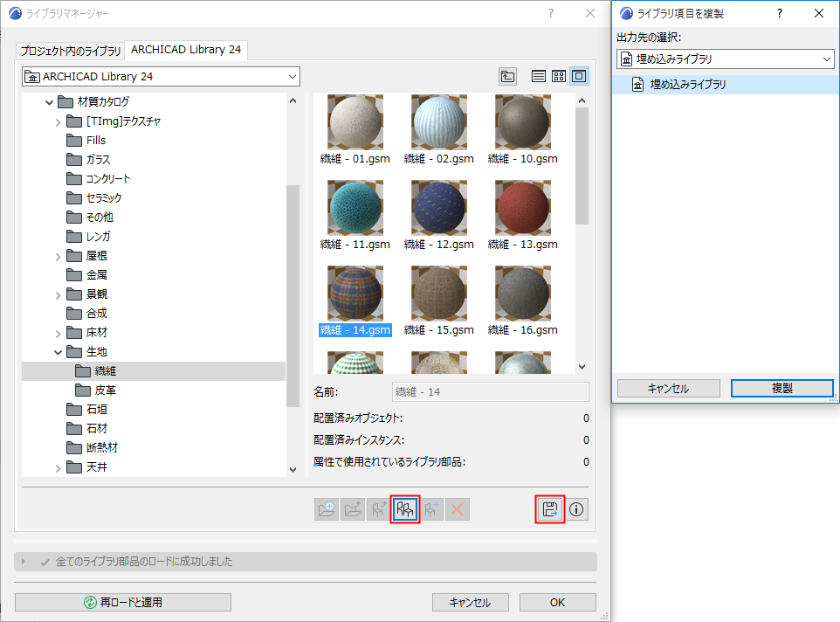Select the 合成 folder
This screenshot has height=622, width=840.
click(x=86, y=314)
